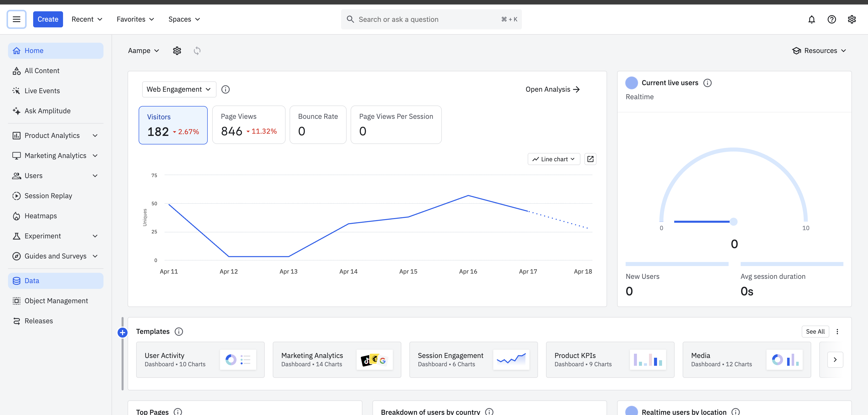Click Web Engagement info icon
Image resolution: width=868 pixels, height=415 pixels.
pyautogui.click(x=226, y=89)
